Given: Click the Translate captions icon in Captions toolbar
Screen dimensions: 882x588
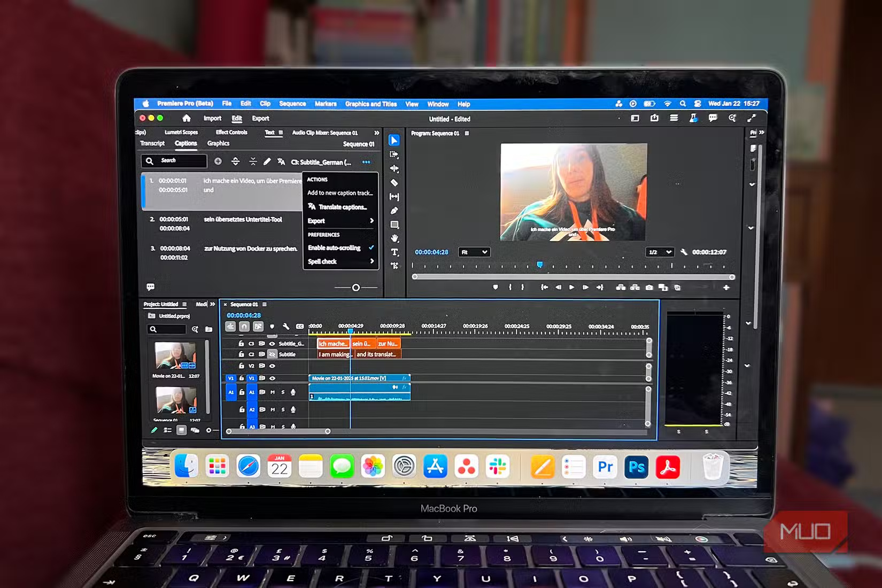Looking at the screenshot, I should 281,161.
